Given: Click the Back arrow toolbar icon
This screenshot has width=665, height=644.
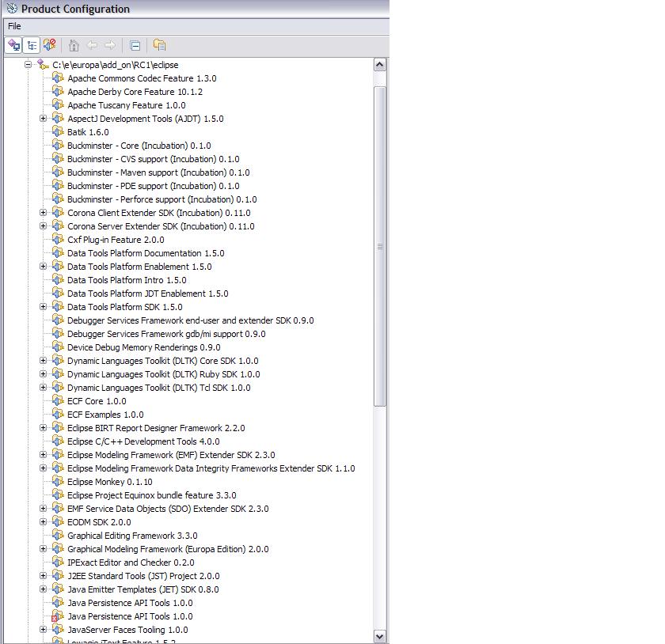Looking at the screenshot, I should point(92,45).
